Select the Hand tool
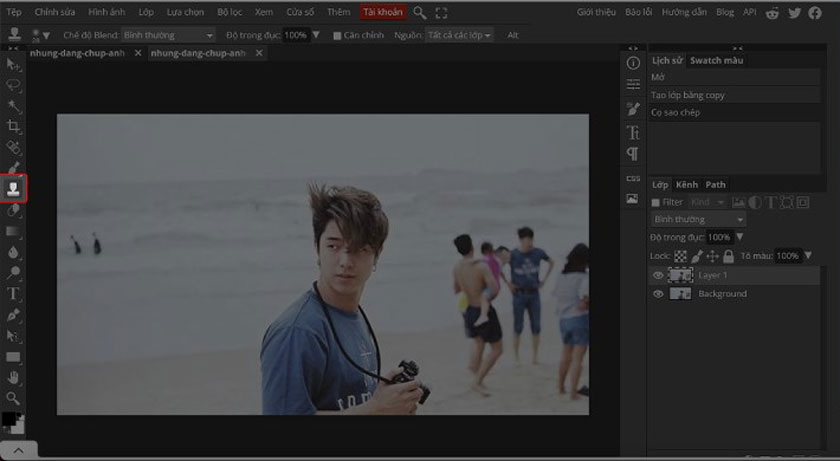 [x=13, y=377]
